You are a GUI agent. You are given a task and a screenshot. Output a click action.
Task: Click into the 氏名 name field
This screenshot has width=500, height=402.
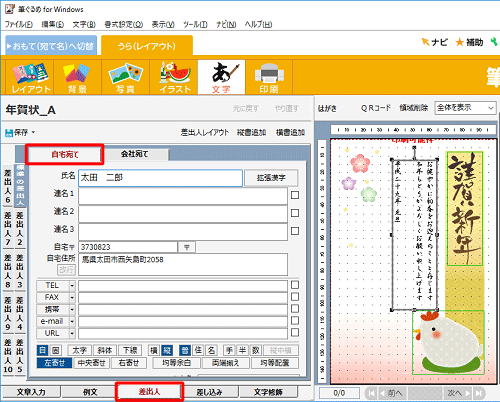[x=160, y=178]
